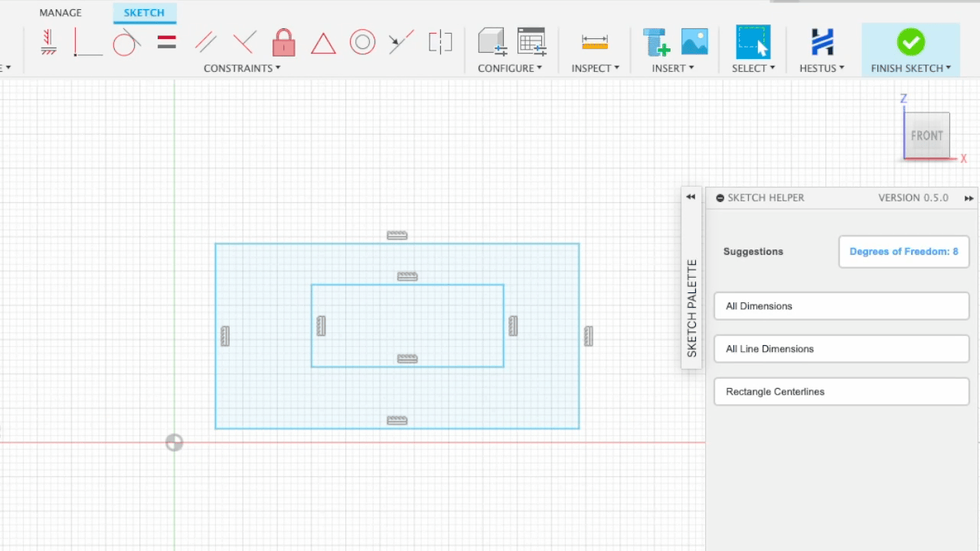Select the Symmetry constraint tool

click(x=440, y=41)
